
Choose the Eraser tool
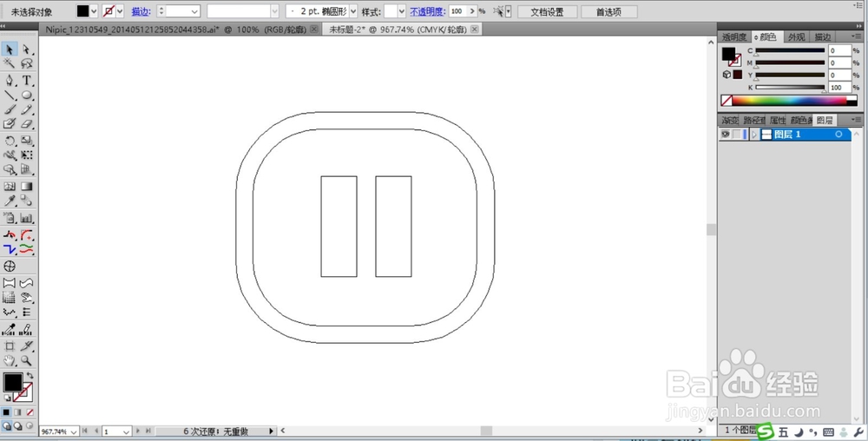(27, 124)
